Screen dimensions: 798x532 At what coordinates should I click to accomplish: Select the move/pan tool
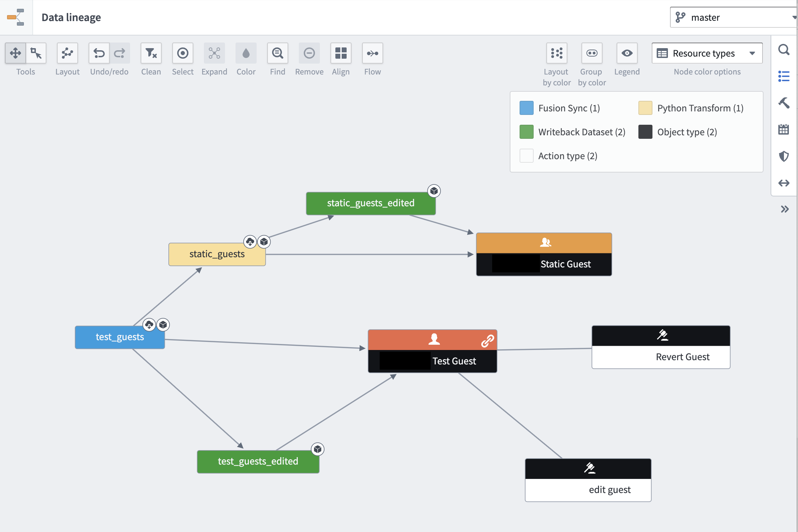(15, 53)
